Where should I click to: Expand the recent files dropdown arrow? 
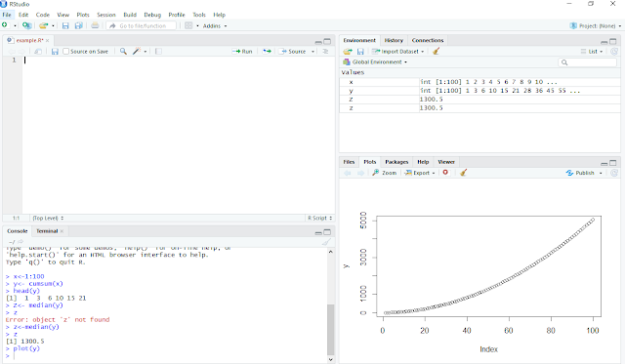53,26
